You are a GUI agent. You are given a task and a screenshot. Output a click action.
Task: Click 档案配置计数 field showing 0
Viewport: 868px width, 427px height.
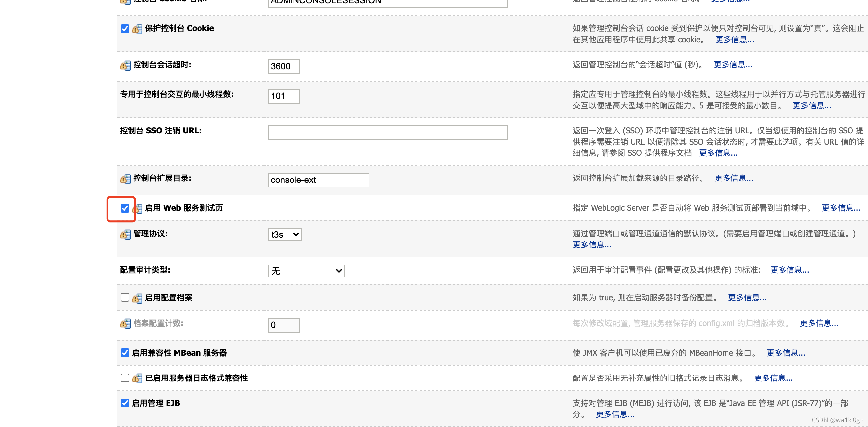[x=284, y=325]
